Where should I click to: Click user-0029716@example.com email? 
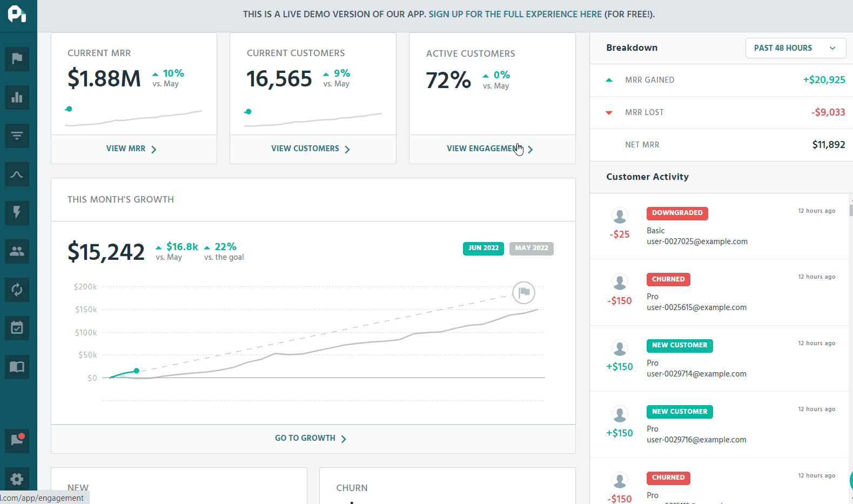697,440
